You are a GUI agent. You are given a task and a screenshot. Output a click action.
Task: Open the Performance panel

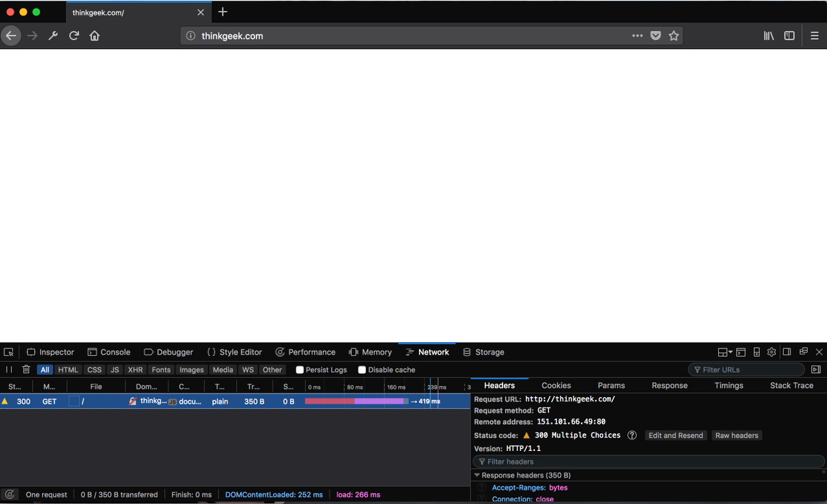click(x=305, y=352)
